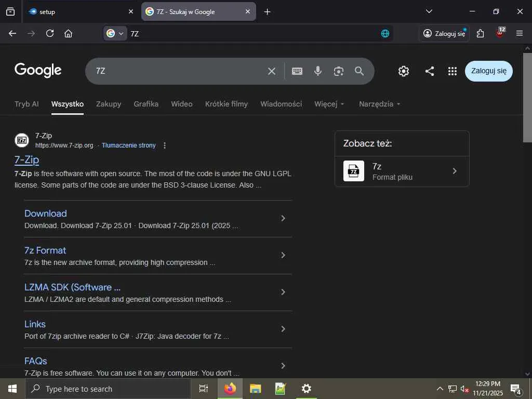Click the Google logo
Viewport: 532px width, 399px height.
point(38,70)
